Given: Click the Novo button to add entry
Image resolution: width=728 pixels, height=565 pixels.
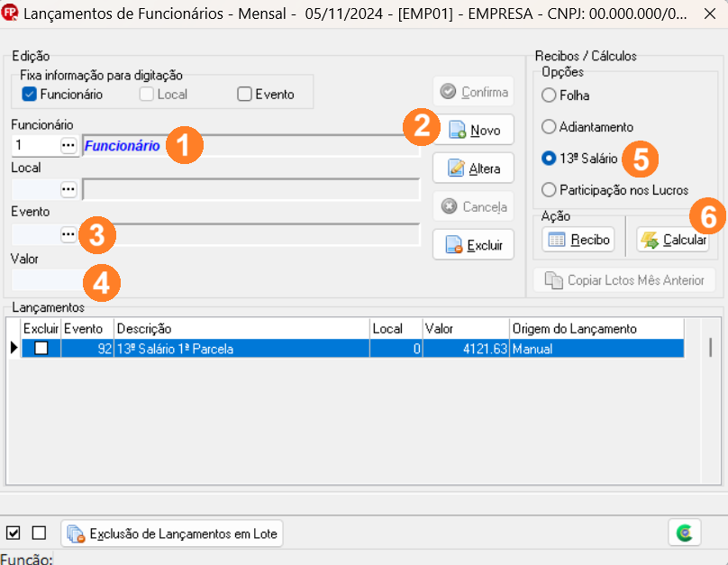Looking at the screenshot, I should 474,131.
